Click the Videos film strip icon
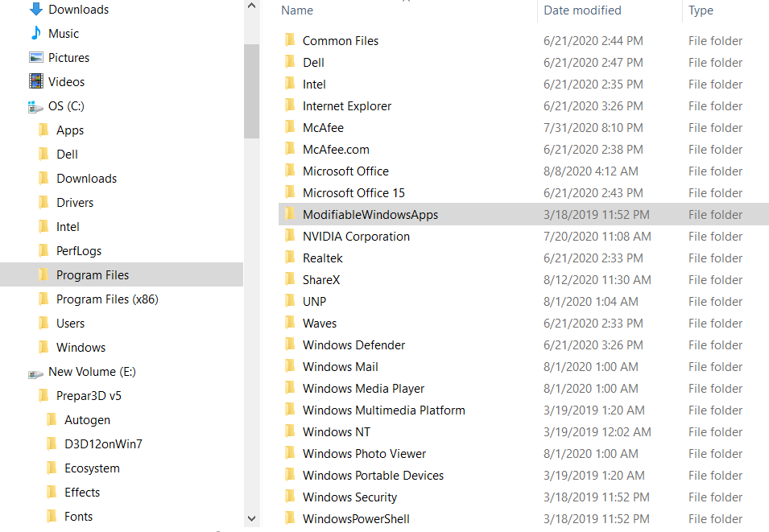 point(35,81)
